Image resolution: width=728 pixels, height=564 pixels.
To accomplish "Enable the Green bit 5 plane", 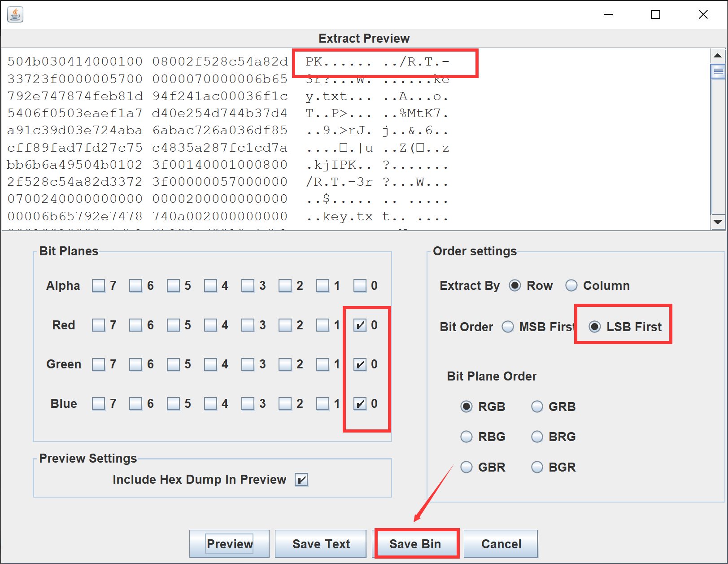I will [173, 364].
